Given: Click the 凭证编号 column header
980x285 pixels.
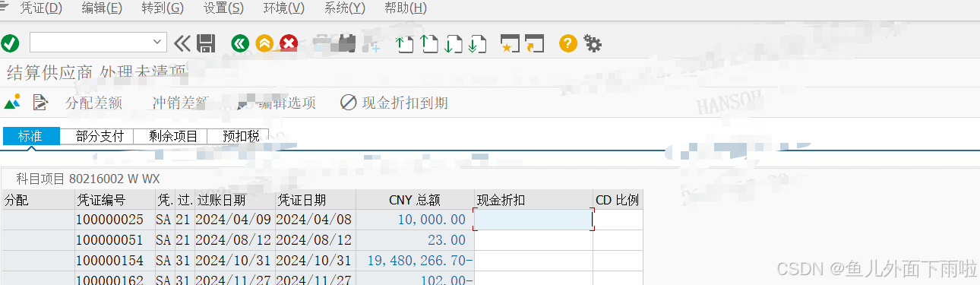Looking at the screenshot, I should (114, 200).
